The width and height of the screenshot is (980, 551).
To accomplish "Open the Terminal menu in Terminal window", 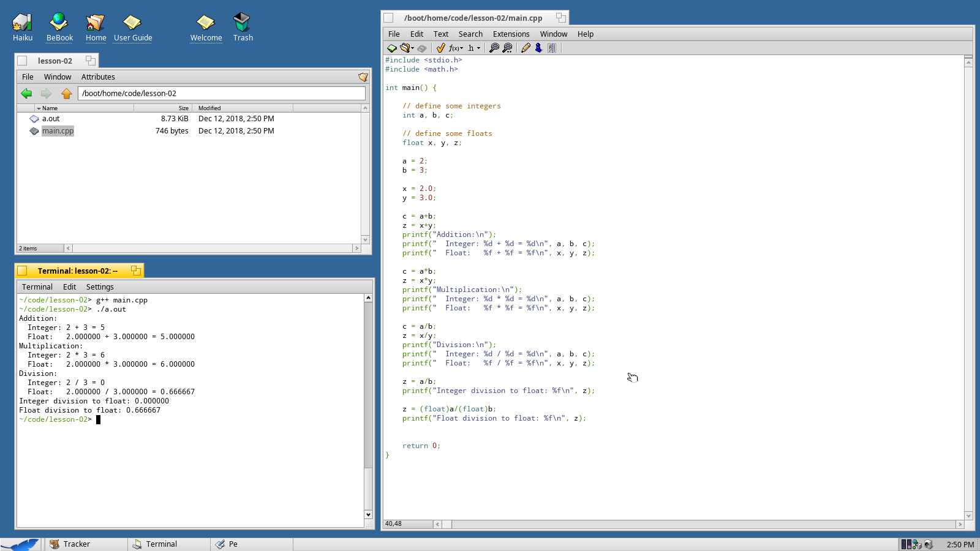I will click(37, 287).
